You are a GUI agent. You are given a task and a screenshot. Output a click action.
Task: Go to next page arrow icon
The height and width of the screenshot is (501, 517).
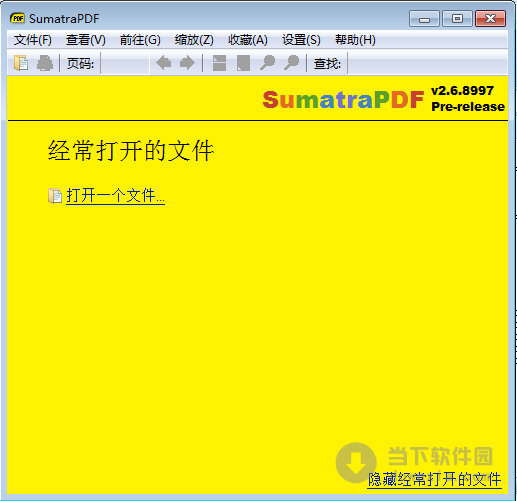click(x=187, y=63)
